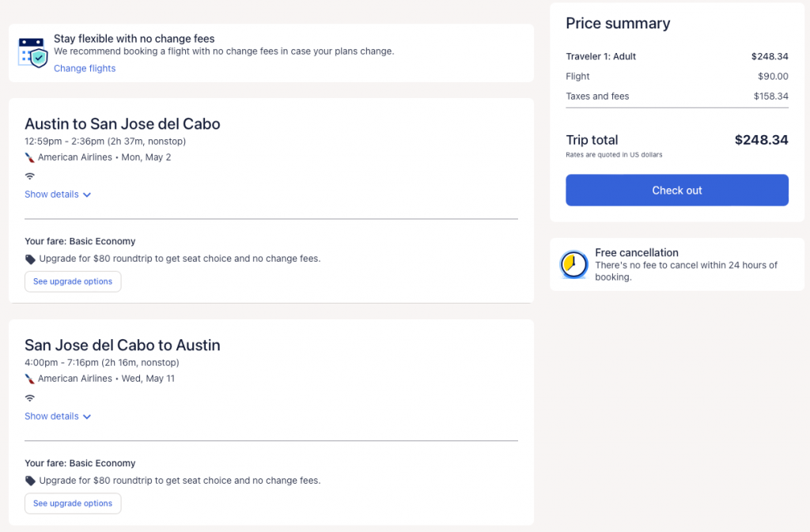Click the Free cancellation heading text
Image resolution: width=810 pixels, height=532 pixels.
tap(637, 253)
